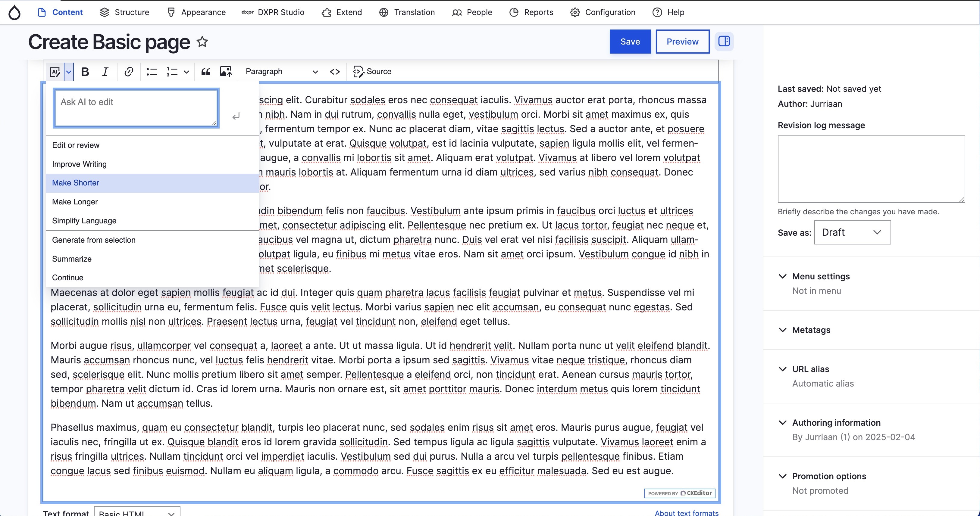Screen dimensions: 980x516
Task: Click the Help question mark icon
Action: [657, 12]
